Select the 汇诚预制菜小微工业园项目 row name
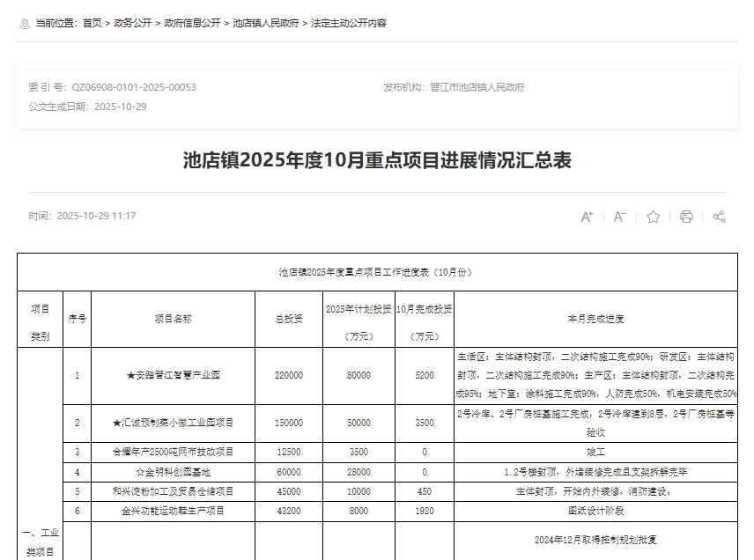Screen dimensions: 754x560 coord(173,423)
